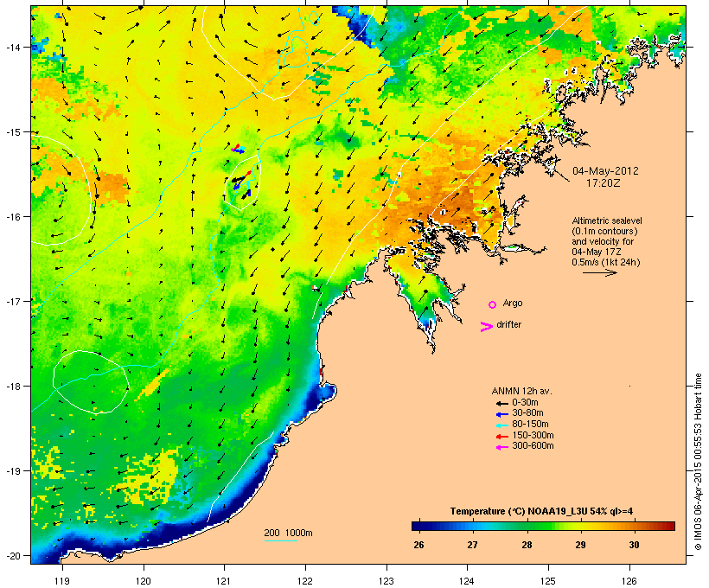Click the longitude label 119
This screenshot has height=588, width=709.
pyautogui.click(x=62, y=581)
